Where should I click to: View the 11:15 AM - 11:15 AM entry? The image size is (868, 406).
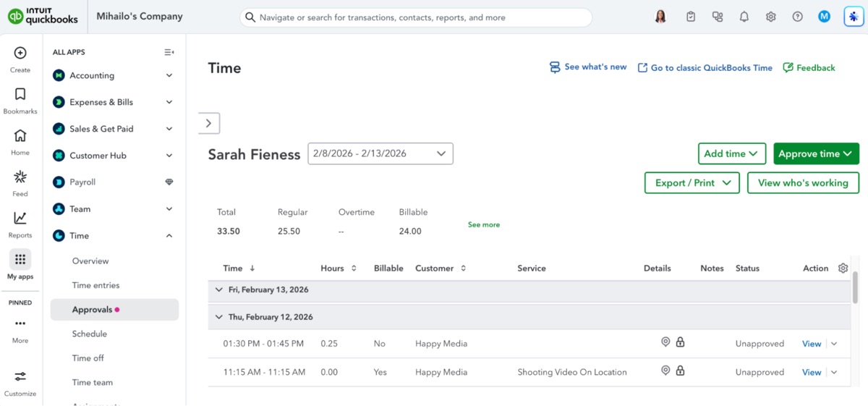pos(812,372)
